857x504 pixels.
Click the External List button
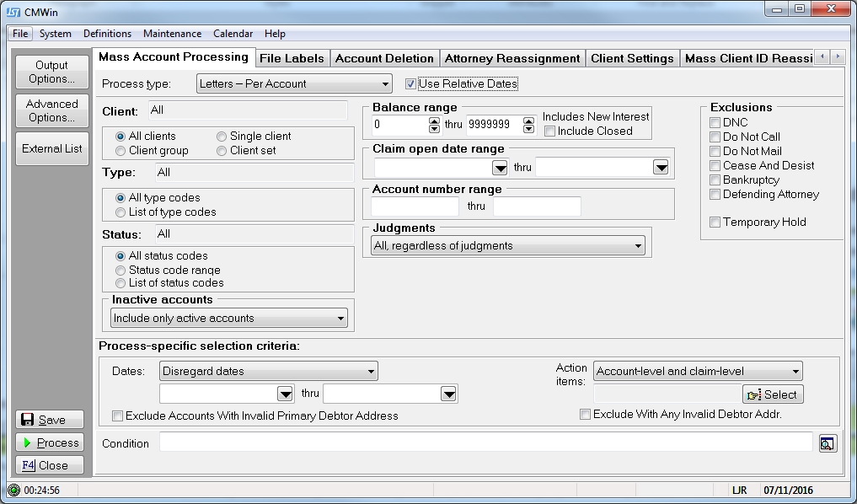coord(51,148)
